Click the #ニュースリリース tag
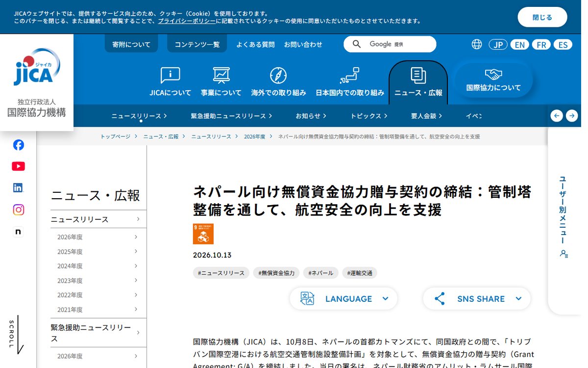This screenshot has height=368, width=588. tap(221, 273)
